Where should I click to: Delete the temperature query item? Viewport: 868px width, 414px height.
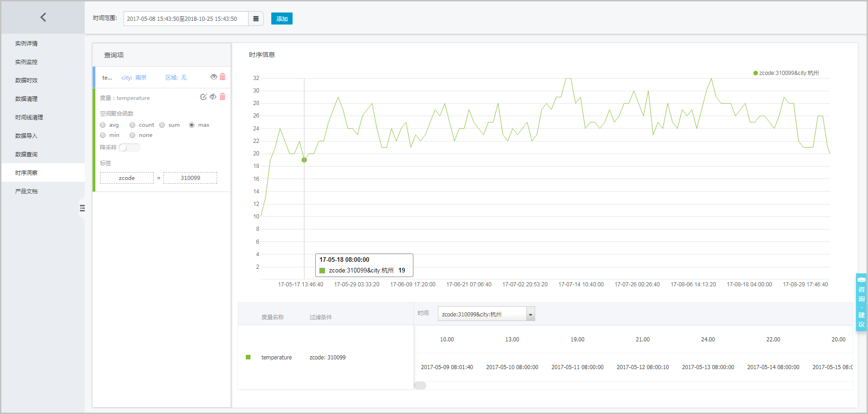[223, 97]
